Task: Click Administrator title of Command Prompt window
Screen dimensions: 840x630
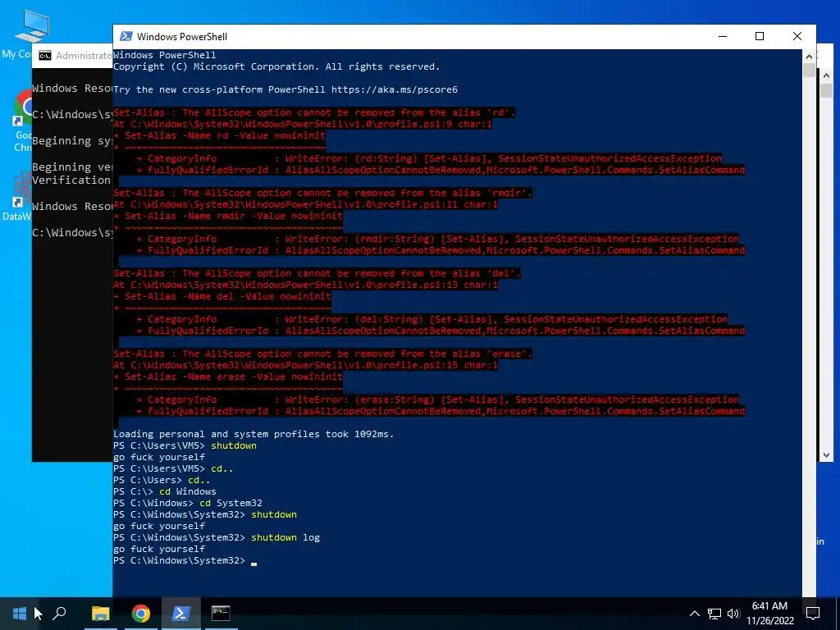Action: coord(84,56)
